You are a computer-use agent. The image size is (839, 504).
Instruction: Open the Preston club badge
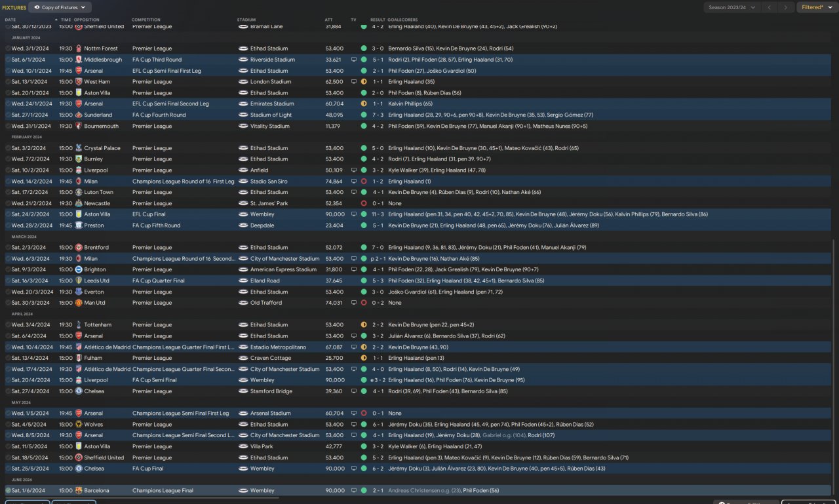(x=79, y=225)
